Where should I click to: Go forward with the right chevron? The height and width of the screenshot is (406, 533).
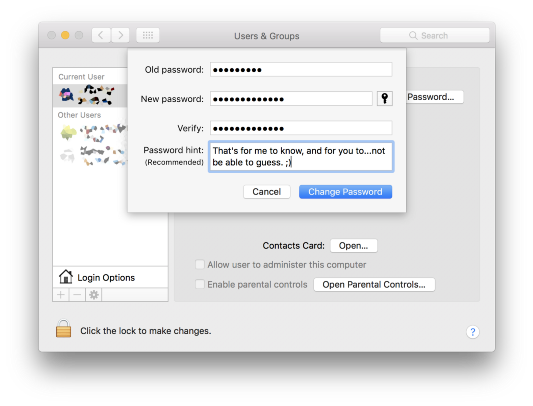(120, 35)
